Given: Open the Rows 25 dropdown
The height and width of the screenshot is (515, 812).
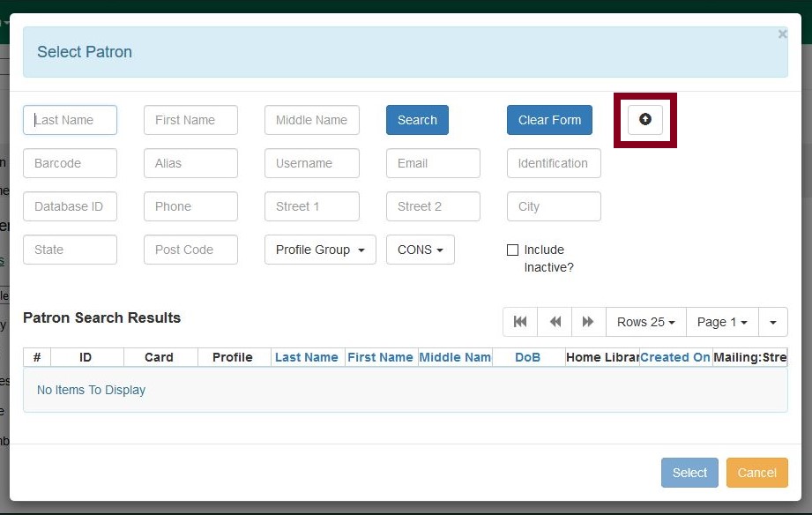Looking at the screenshot, I should click(645, 321).
